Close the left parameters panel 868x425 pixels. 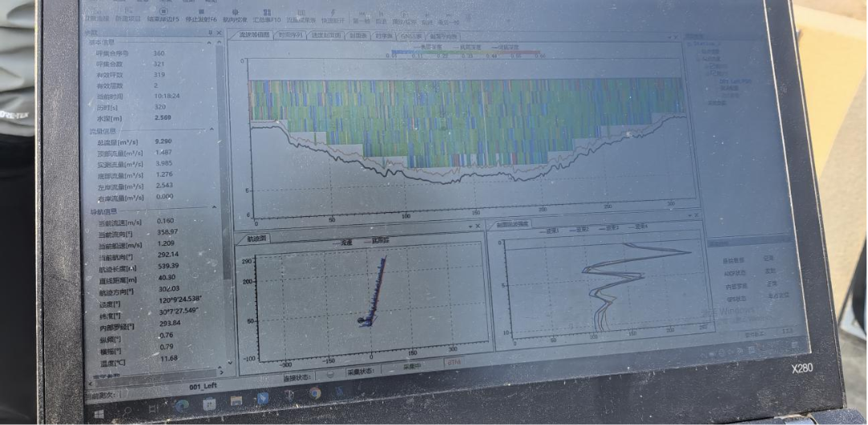point(219,32)
